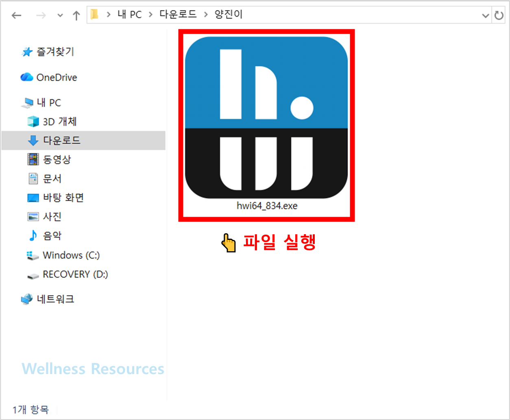Click the desktop icon beside '바탕 화면'
This screenshot has width=510, height=420.
33,198
